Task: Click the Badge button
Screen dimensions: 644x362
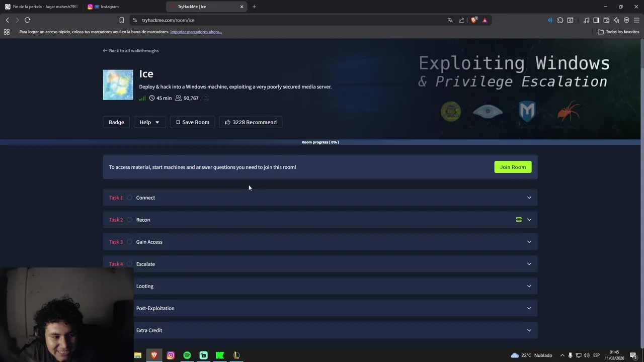Action: click(116, 122)
